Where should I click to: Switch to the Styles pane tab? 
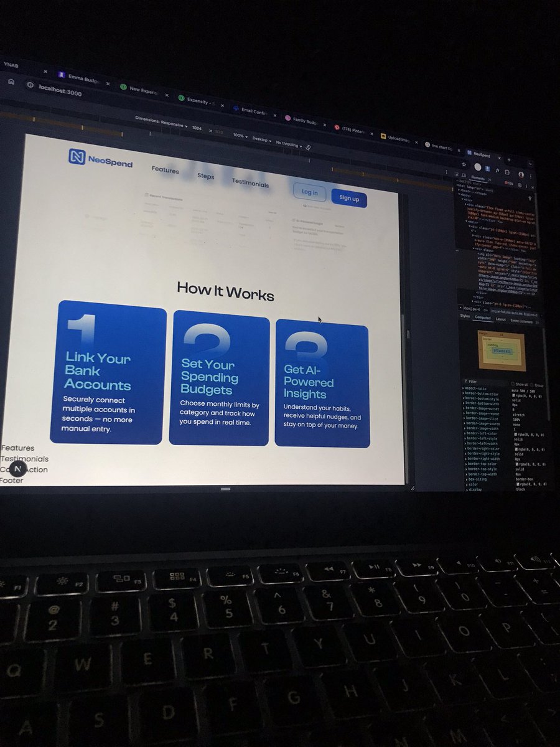point(465,316)
